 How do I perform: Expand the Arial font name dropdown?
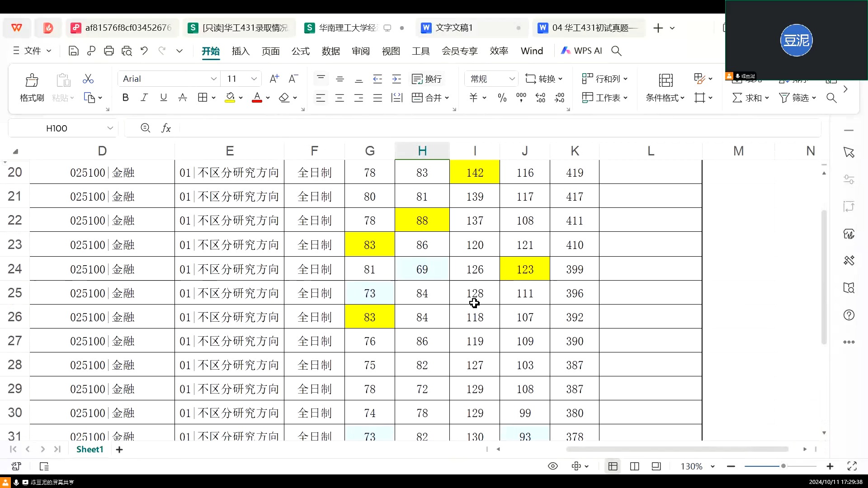pos(213,79)
